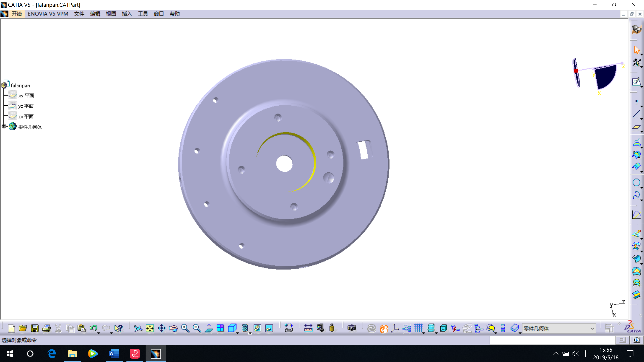
Task: Click the Zoom In magnifier icon
Action: (185, 328)
